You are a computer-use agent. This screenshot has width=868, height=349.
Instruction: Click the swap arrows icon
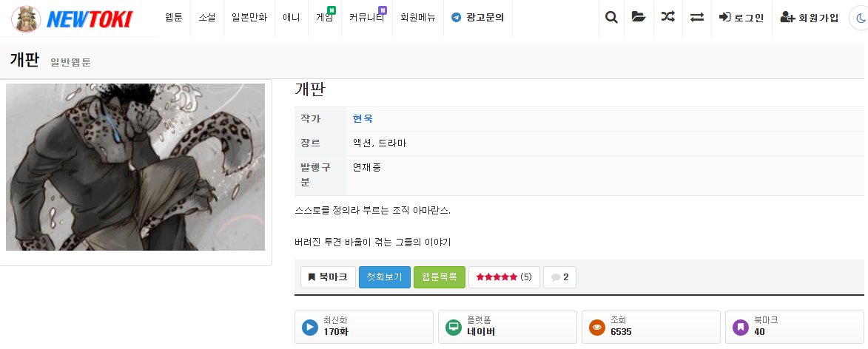tap(697, 17)
